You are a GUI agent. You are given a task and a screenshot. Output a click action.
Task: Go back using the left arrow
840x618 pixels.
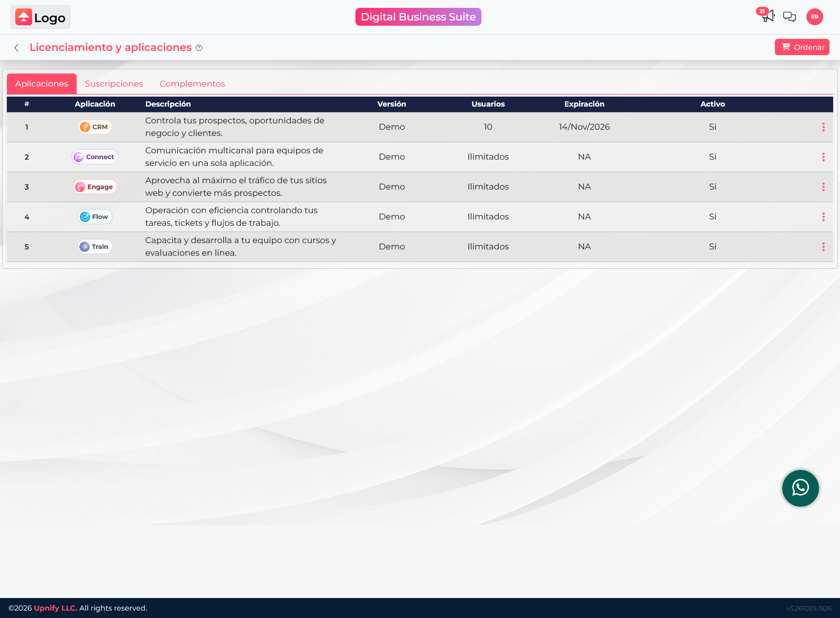point(17,48)
